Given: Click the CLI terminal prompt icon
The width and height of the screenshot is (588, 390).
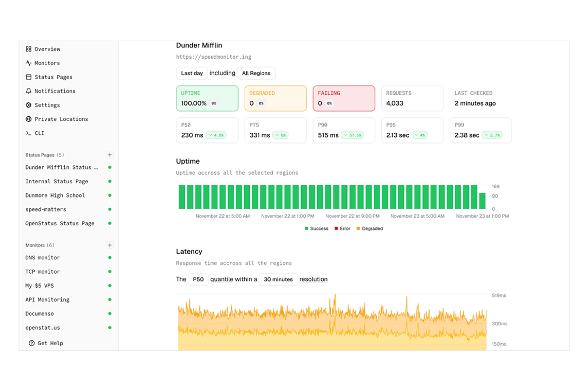Looking at the screenshot, I should click(29, 133).
